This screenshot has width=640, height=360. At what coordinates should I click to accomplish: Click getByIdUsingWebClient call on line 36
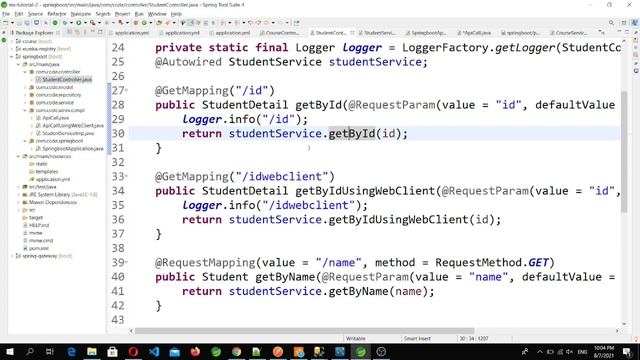pyautogui.click(x=398, y=220)
